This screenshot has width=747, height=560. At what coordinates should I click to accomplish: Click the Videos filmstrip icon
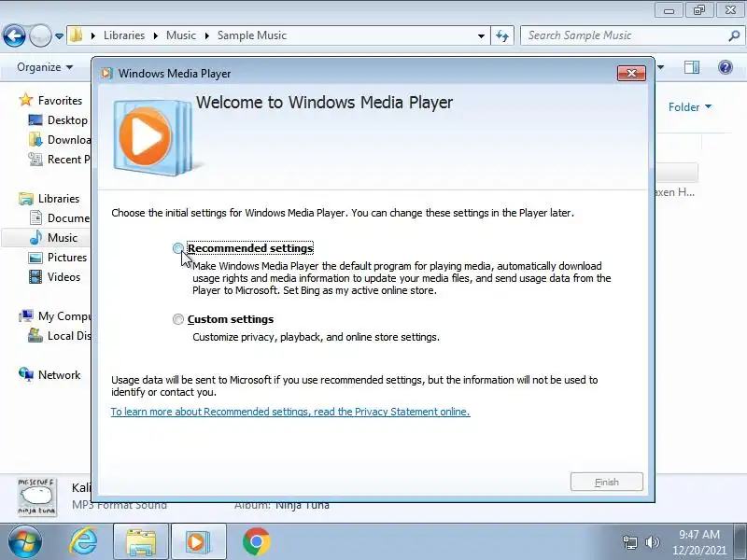[x=35, y=276]
